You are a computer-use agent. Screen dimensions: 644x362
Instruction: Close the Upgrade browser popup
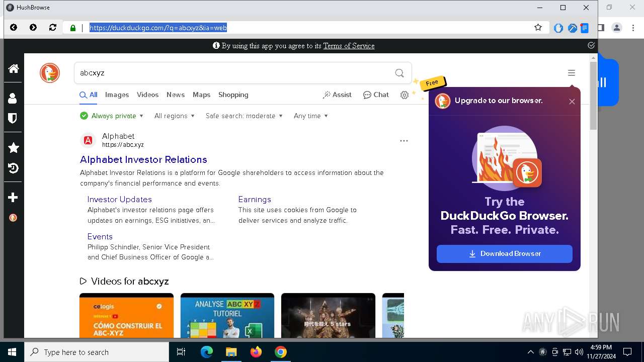[x=572, y=102]
